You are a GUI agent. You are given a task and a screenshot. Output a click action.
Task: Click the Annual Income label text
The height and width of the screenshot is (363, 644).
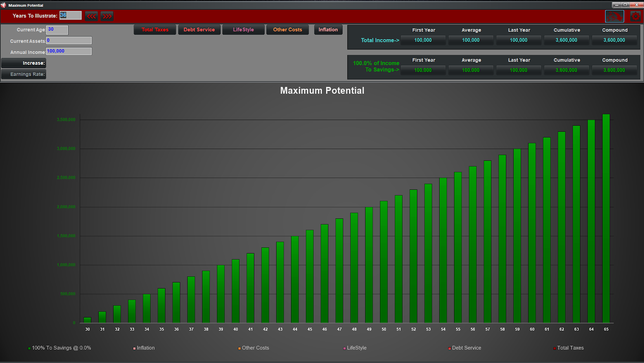[28, 52]
